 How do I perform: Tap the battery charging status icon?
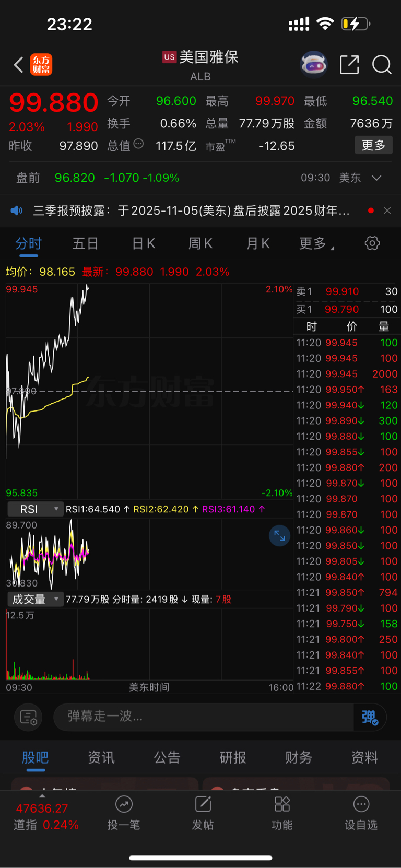tap(356, 24)
